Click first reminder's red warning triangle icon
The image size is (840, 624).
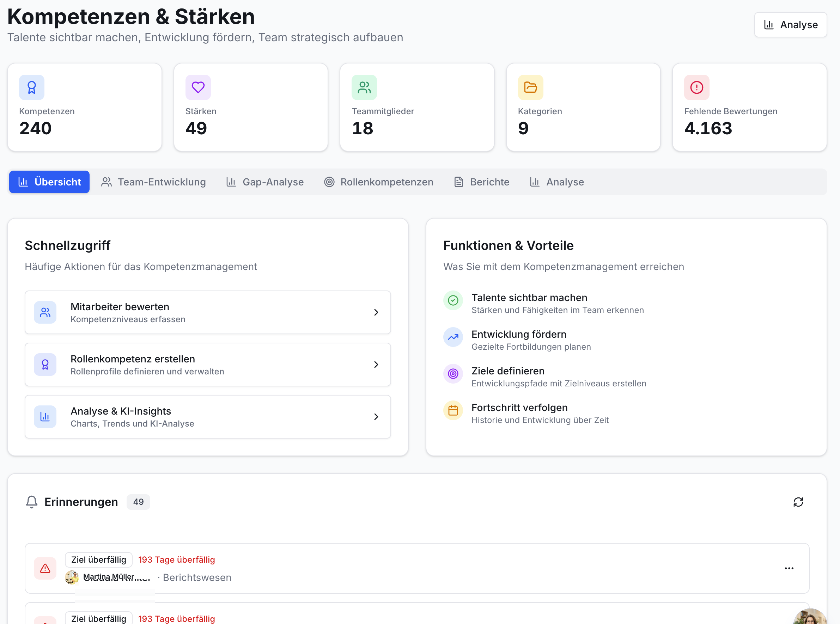click(x=45, y=569)
